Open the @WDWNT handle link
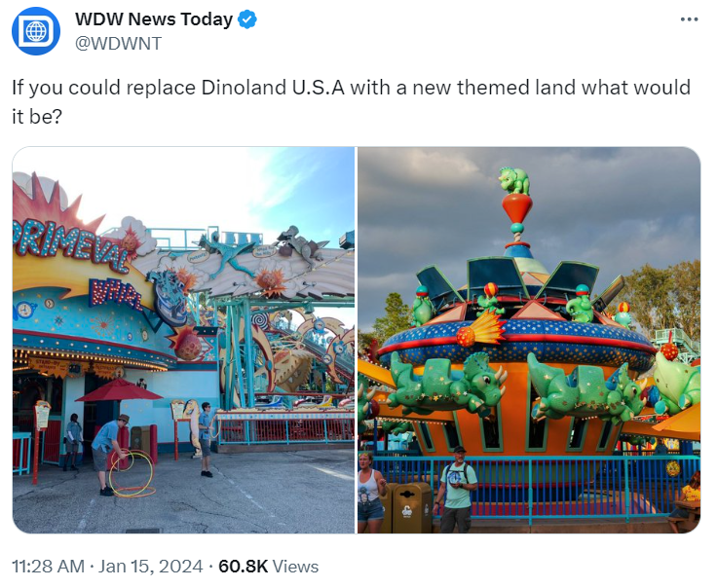 (118, 44)
